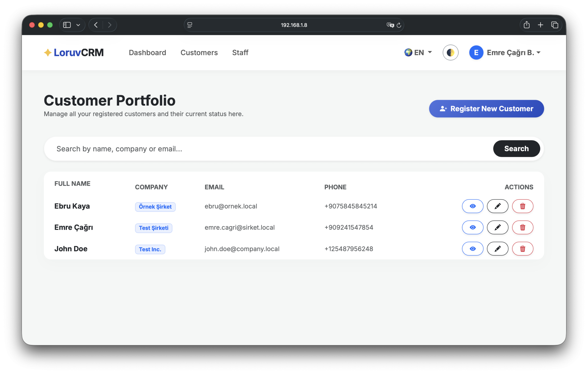View Ebru Kaya details with eye icon
The image size is (588, 374).
pos(473,206)
